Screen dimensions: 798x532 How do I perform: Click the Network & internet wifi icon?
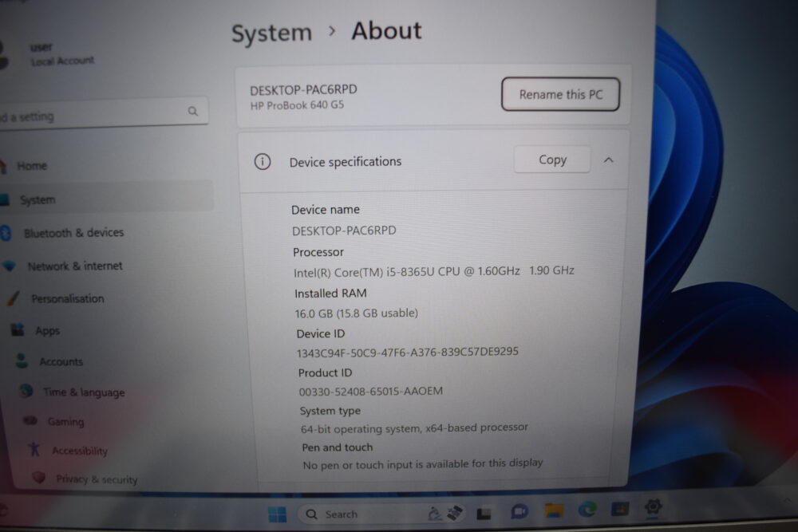pos(9,266)
